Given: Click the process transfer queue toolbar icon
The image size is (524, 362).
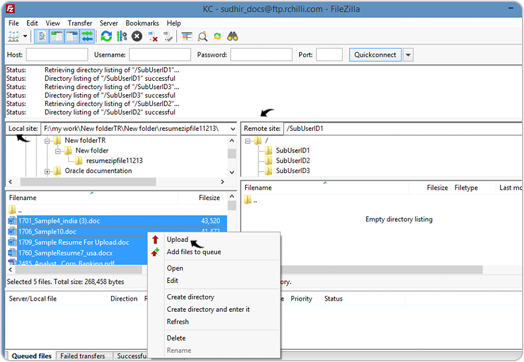Looking at the screenshot, I should coord(122,36).
